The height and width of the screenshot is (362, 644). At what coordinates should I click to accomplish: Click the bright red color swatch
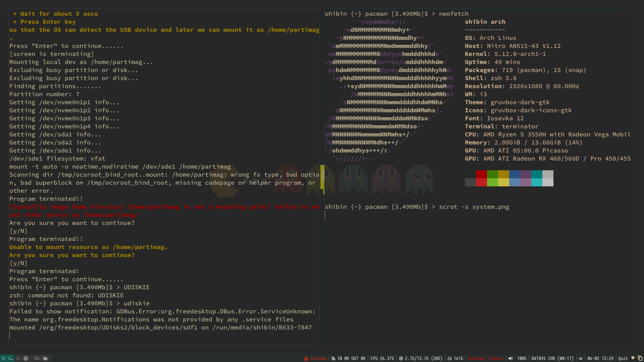click(481, 182)
